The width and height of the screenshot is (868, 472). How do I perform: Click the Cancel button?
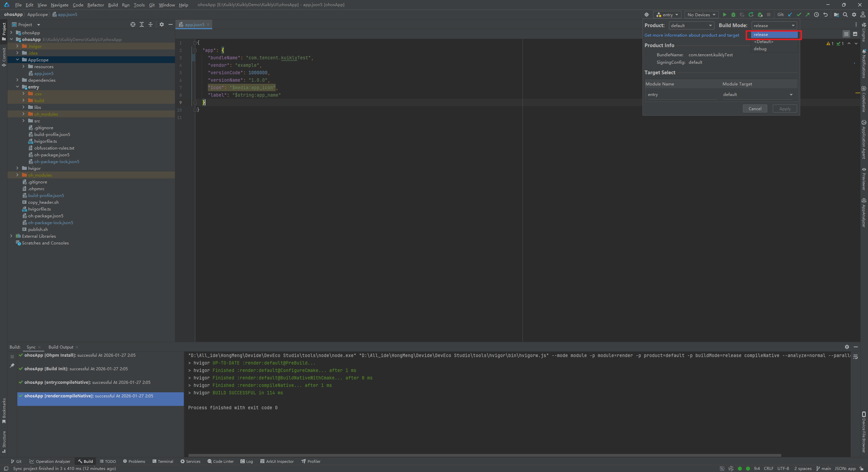point(755,109)
